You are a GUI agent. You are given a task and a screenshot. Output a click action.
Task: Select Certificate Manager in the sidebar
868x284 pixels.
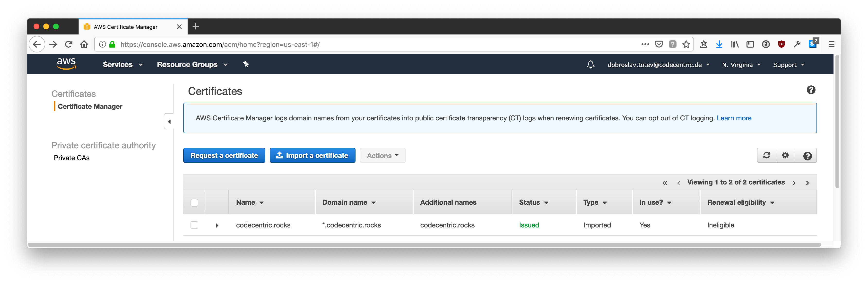pyautogui.click(x=90, y=106)
